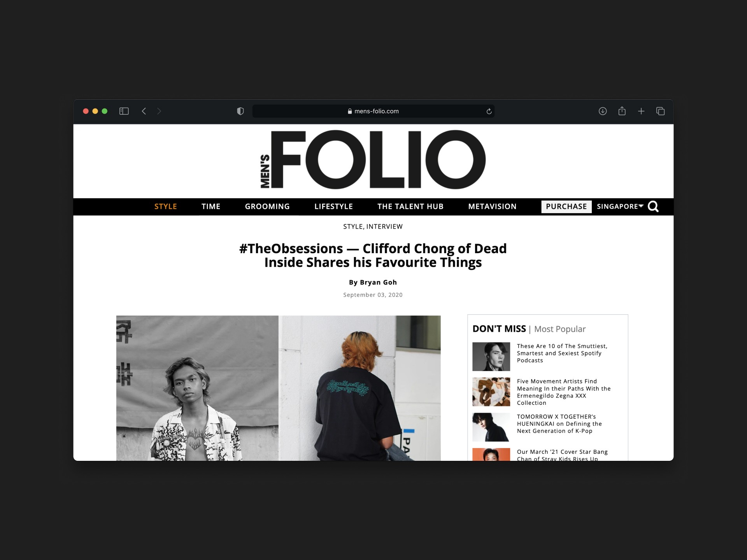Open the Grooming menu item

click(x=267, y=206)
